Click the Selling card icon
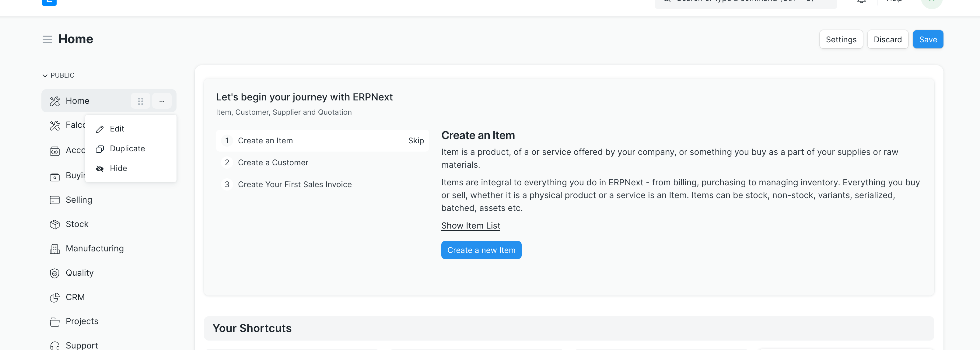This screenshot has width=980, height=350. (55, 200)
